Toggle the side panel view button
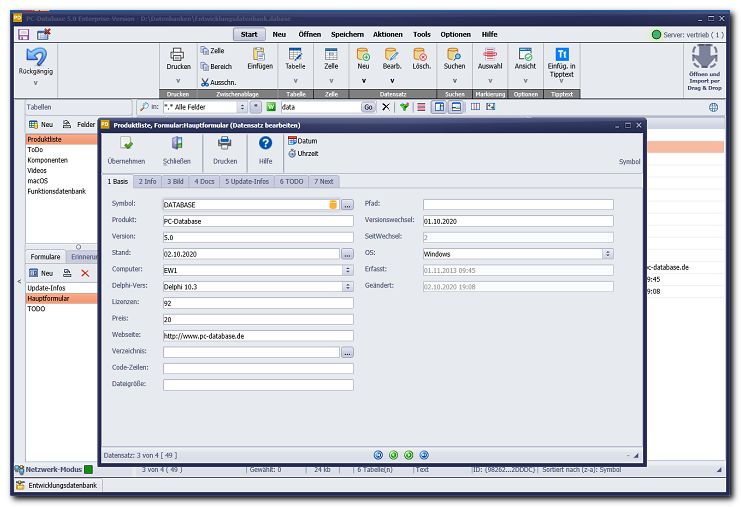Image resolution: width=741 pixels, height=507 pixels. pyautogui.click(x=439, y=107)
